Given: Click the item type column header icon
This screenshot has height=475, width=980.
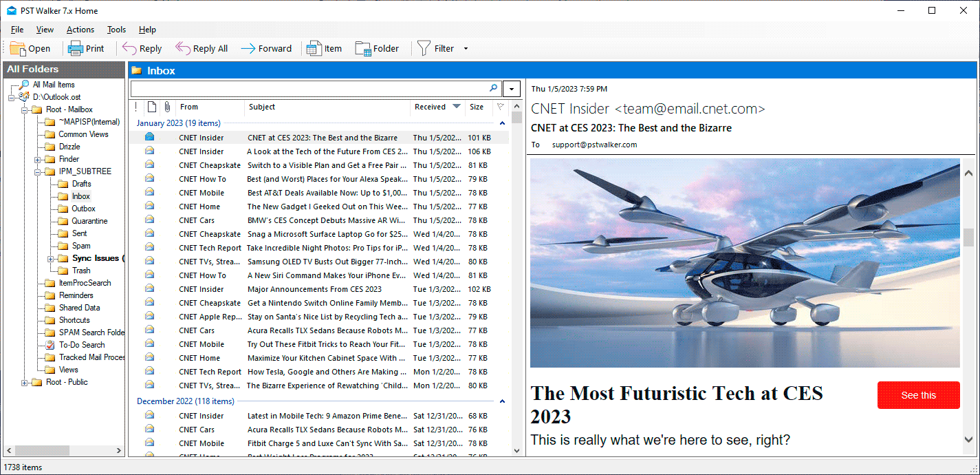Looking at the screenshot, I should click(x=152, y=107).
